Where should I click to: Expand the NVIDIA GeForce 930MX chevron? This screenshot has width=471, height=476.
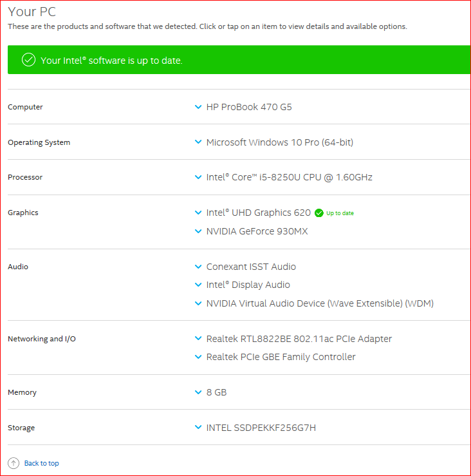tap(198, 231)
